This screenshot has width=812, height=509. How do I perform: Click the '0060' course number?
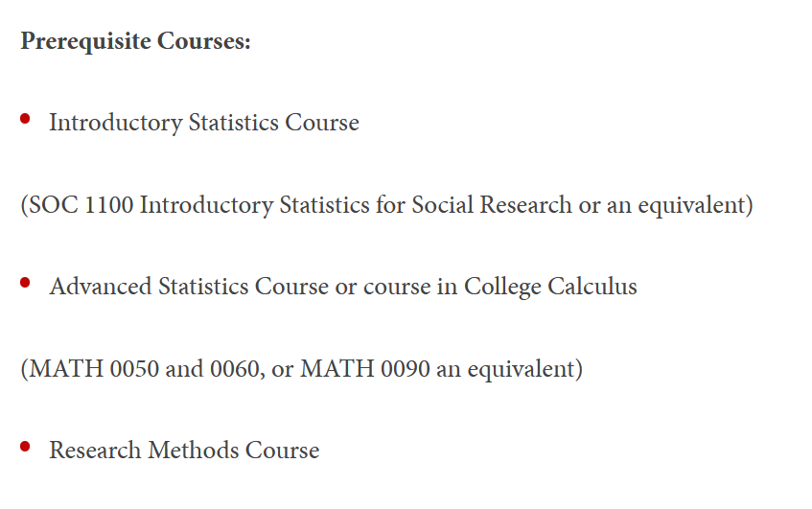pos(229,369)
